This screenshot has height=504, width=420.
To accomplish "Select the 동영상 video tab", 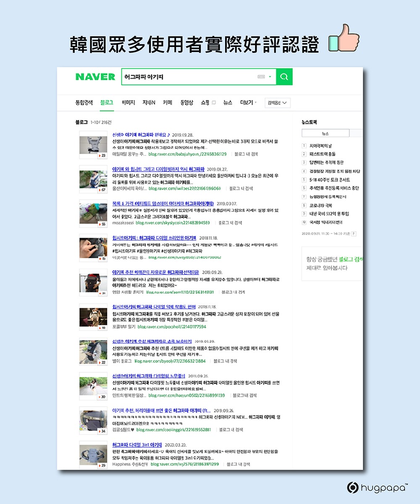I will coord(186,102).
